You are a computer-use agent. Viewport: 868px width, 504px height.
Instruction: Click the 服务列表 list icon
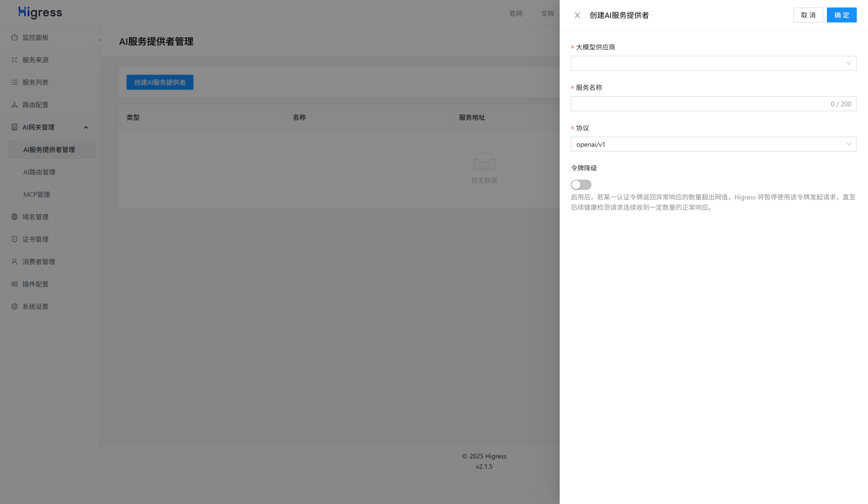click(14, 82)
